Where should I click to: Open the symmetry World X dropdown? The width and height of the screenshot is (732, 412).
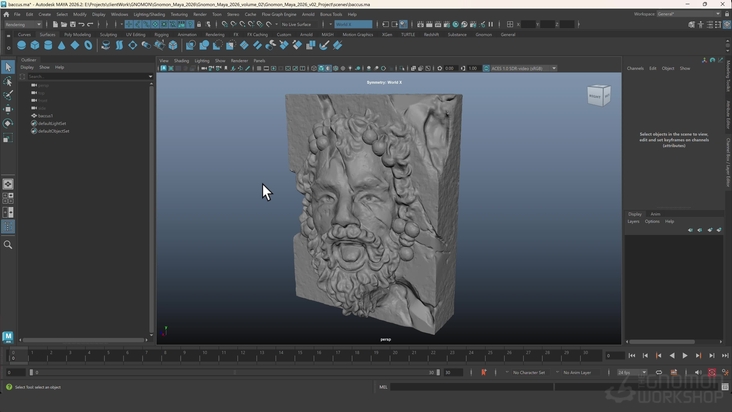[x=353, y=24]
